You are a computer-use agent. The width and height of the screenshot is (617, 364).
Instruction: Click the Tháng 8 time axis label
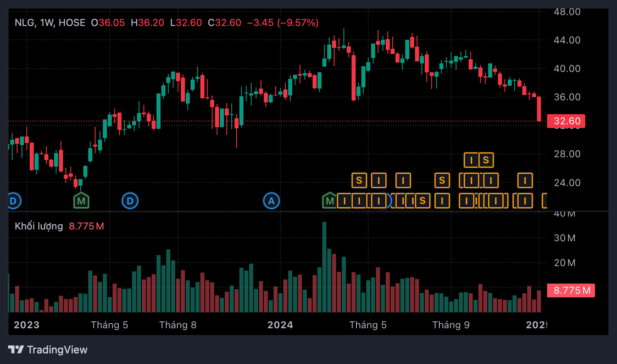click(178, 325)
